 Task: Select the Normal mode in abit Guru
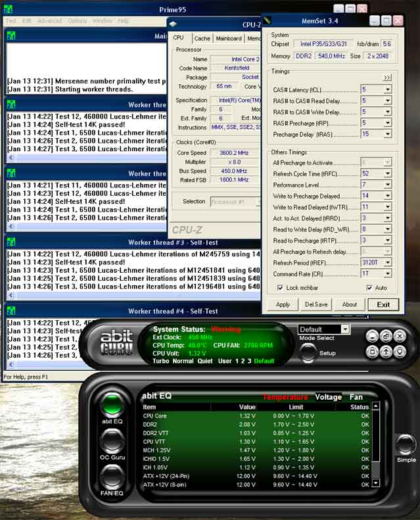183,361
